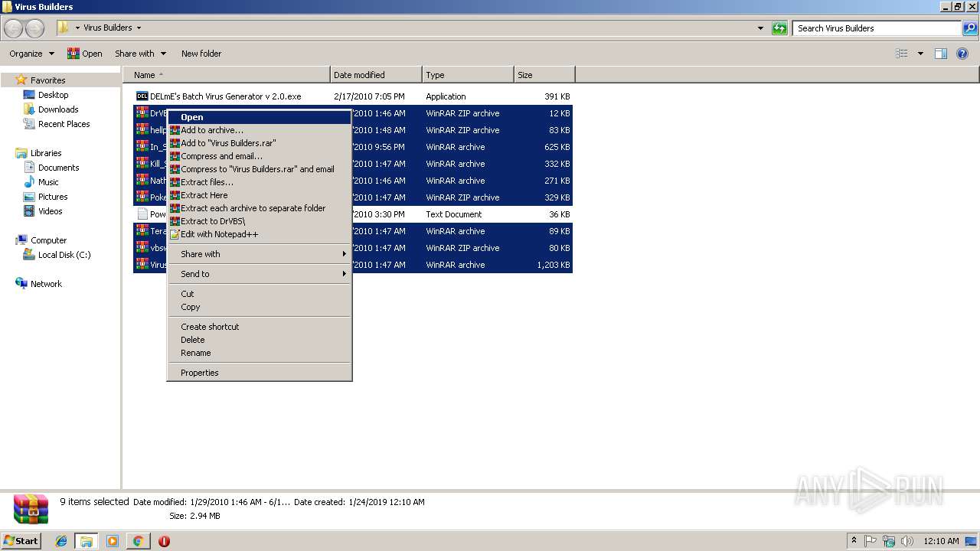The image size is (980, 551).
Task: Select DELmE's Batch Virus Generator v 2.0.exe
Action: click(226, 96)
